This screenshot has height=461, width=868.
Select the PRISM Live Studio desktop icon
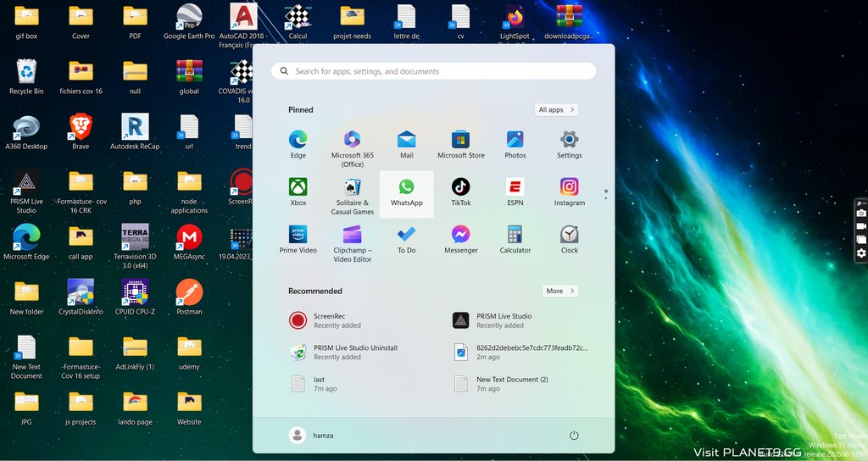coord(26,192)
